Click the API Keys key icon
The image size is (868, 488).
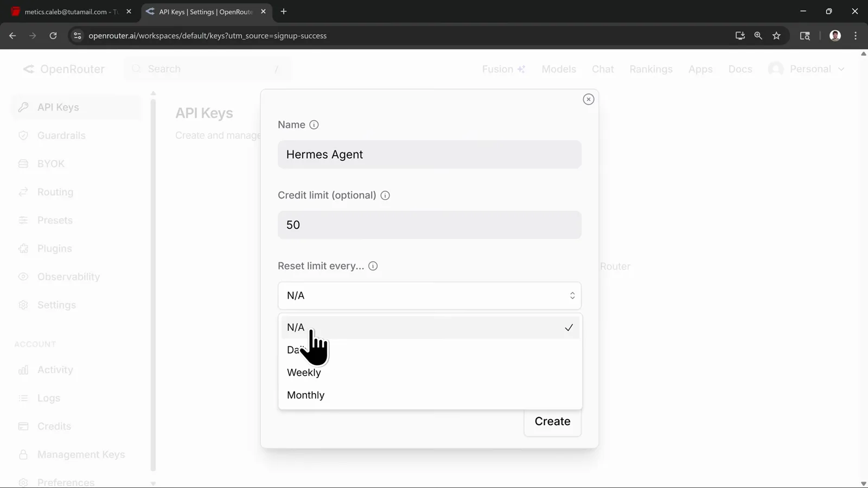click(23, 107)
